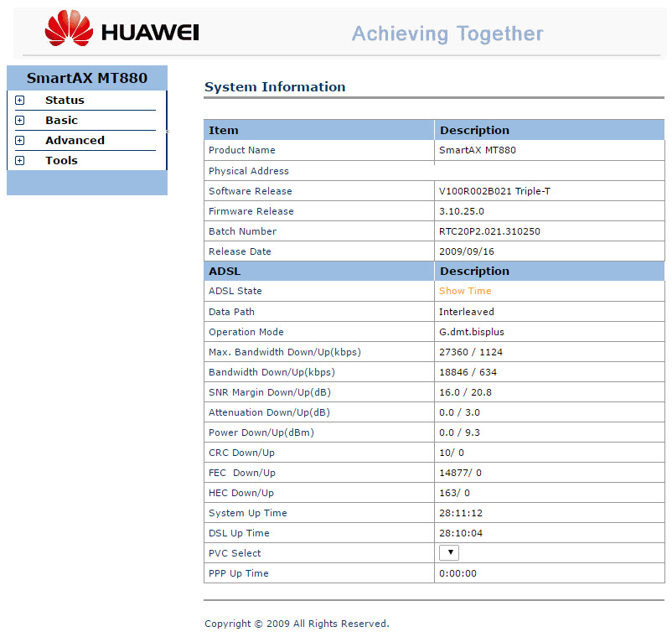The image size is (672, 637).
Task: Click the Huawei logo in header
Action: [121, 28]
